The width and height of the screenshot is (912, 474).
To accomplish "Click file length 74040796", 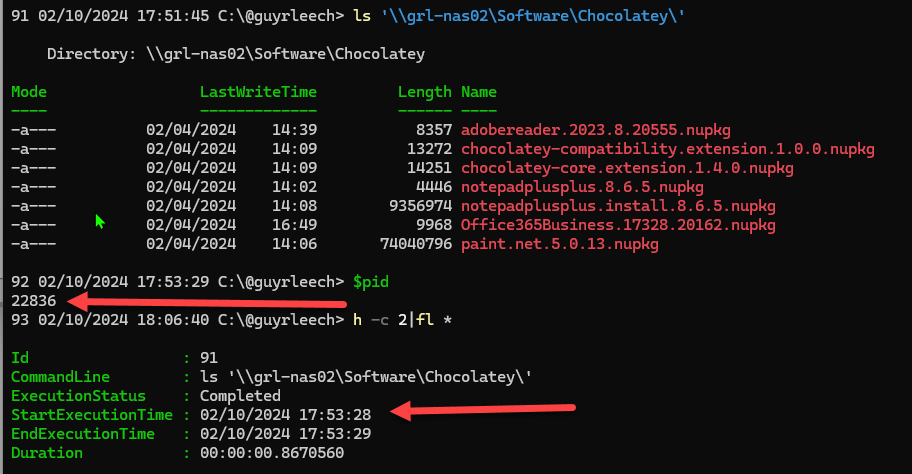I will tap(416, 244).
